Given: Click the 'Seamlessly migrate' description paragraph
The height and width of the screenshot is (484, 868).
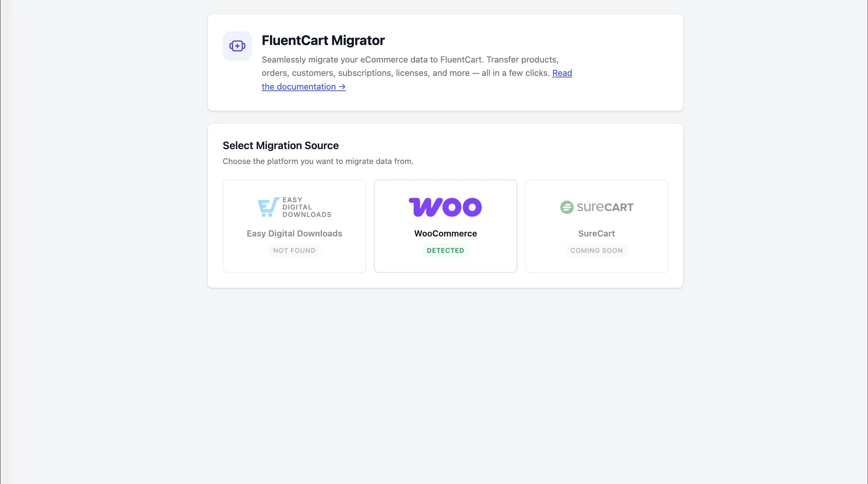Looking at the screenshot, I should pyautogui.click(x=416, y=73).
